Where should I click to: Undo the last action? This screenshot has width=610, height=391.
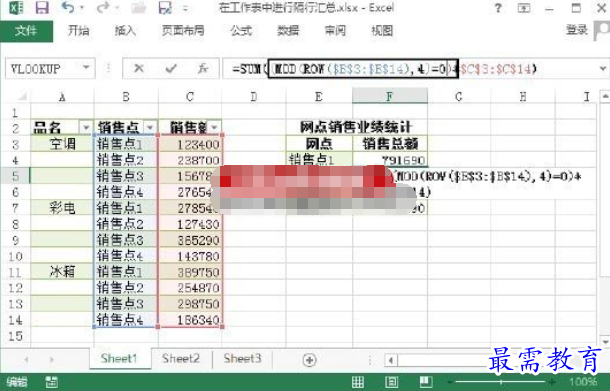[x=67, y=7]
